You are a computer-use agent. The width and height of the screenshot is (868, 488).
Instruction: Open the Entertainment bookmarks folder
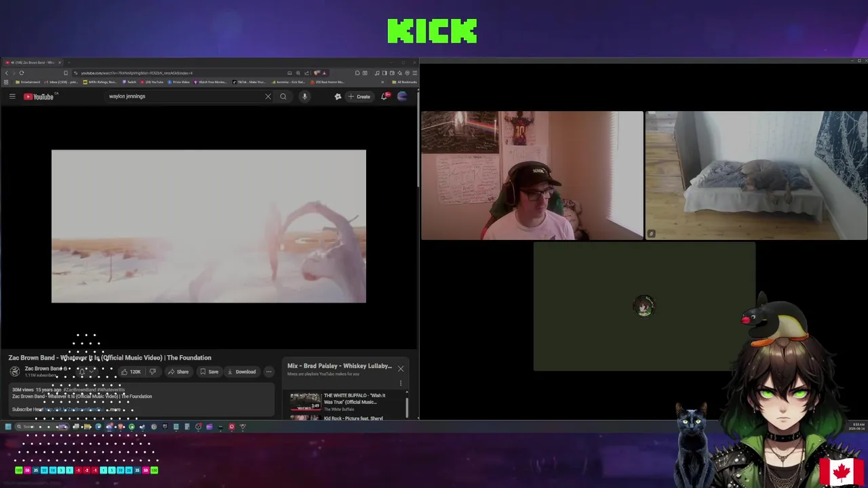27,82
